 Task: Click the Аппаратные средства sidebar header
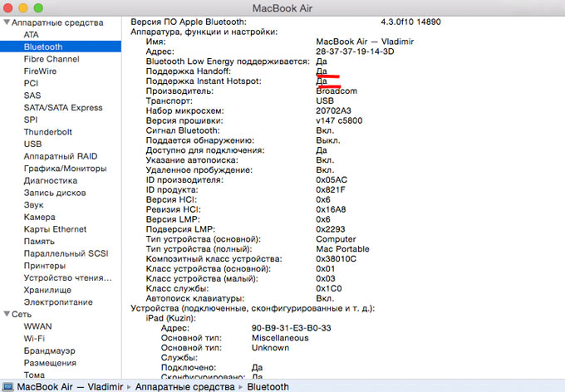click(57, 22)
